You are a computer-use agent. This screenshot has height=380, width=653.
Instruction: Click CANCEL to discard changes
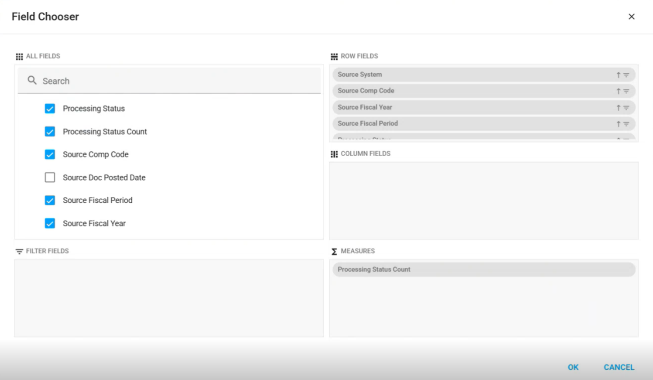619,367
